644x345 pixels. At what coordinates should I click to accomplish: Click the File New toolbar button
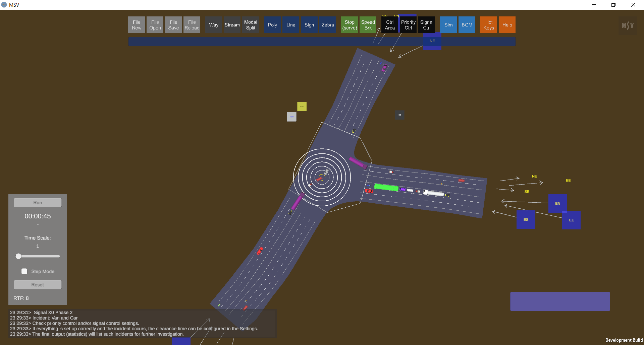click(x=137, y=25)
